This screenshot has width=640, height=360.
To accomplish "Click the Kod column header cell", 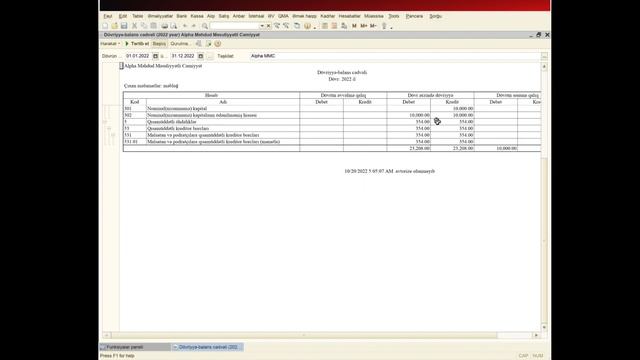I will tap(135, 102).
